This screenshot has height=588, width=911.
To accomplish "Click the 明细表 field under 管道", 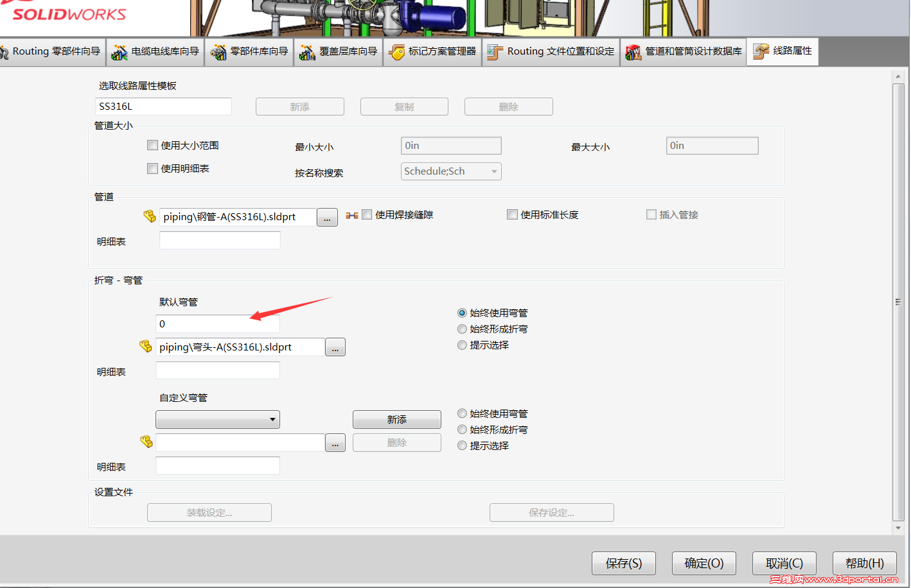I will coord(220,241).
